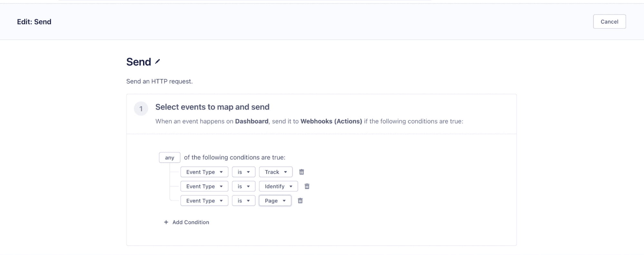Open the Track value dropdown
The height and width of the screenshot is (255, 644).
276,172
